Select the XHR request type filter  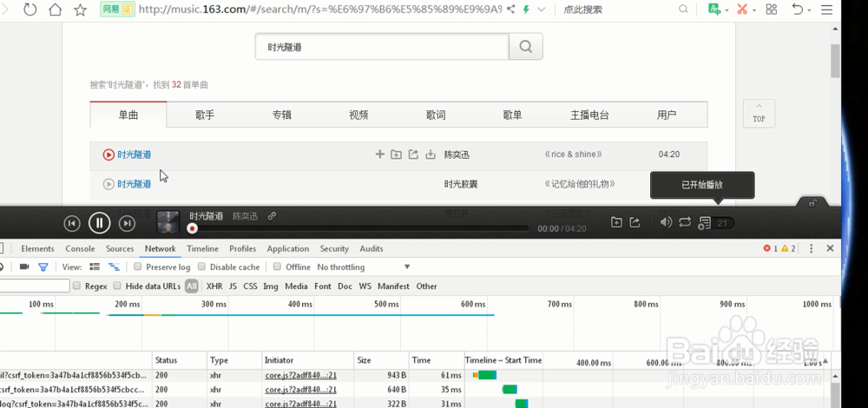214,286
